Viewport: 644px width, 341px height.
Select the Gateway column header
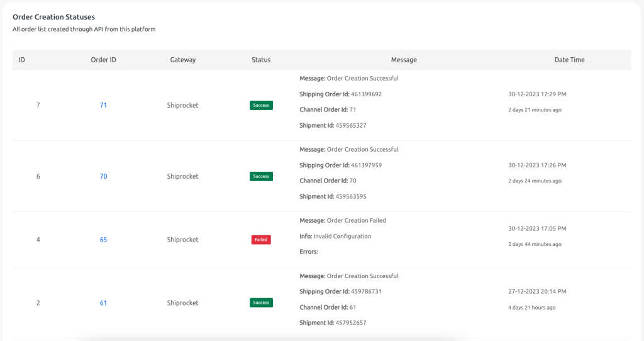pos(183,60)
